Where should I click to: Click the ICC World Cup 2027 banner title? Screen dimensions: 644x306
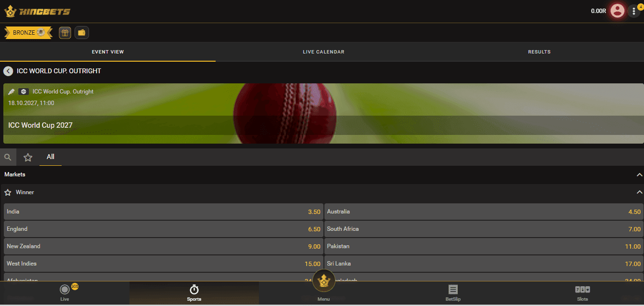click(x=40, y=125)
